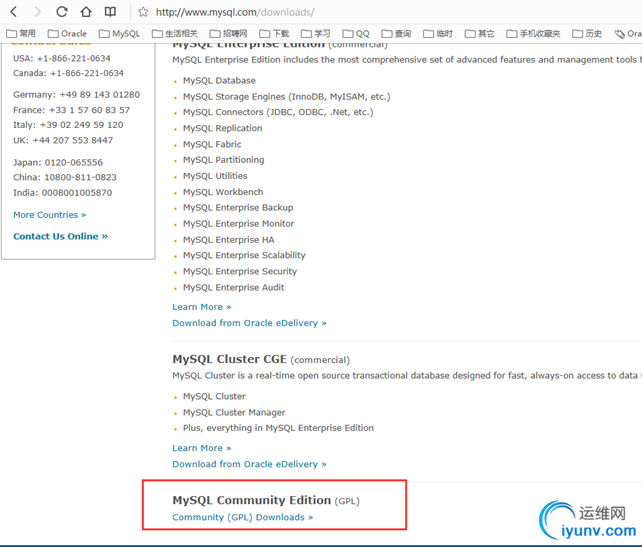642x547 pixels.
Task: Open the 历史 bookmarks folder
Action: point(587,34)
